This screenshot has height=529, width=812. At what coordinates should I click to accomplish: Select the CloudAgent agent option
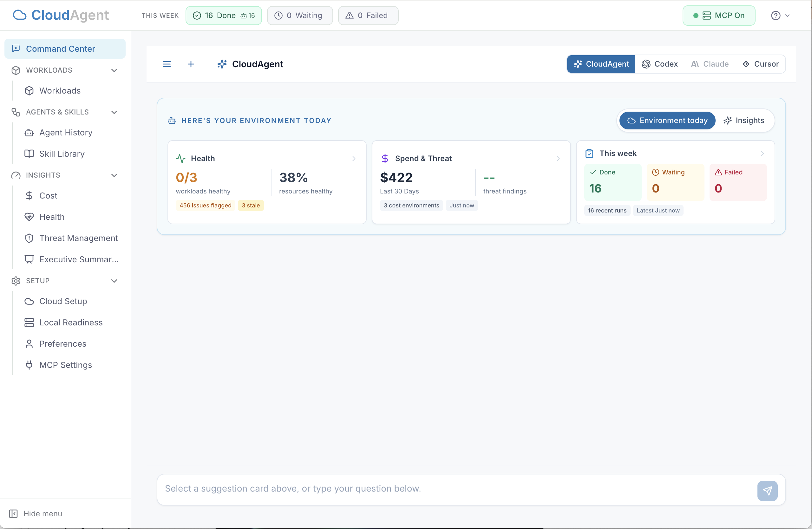pyautogui.click(x=601, y=64)
